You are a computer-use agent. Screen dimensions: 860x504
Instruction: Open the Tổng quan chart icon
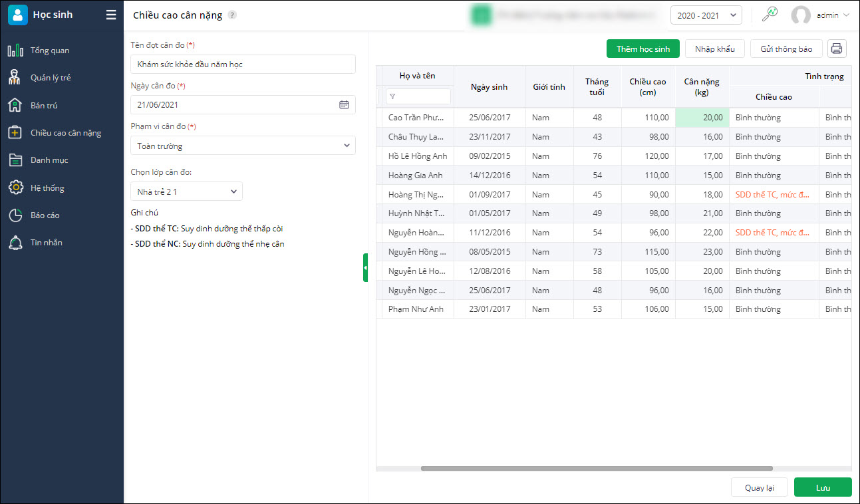point(15,51)
